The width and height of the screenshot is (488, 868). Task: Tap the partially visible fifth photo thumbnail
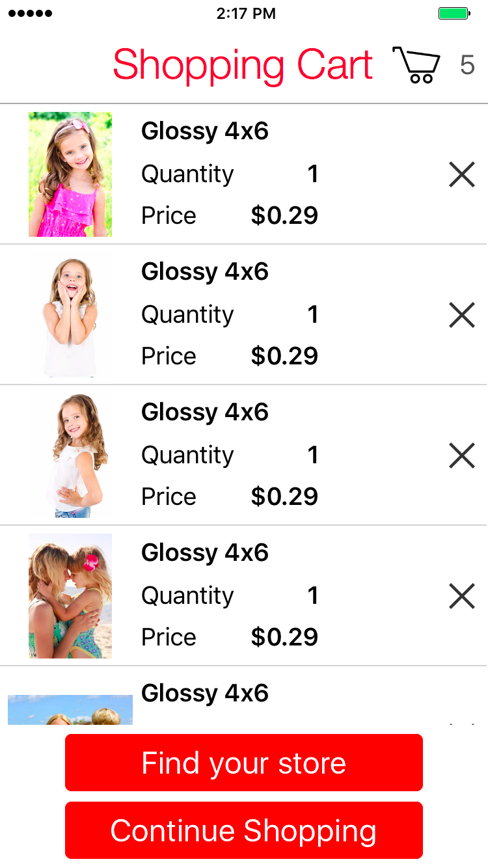tap(70, 710)
